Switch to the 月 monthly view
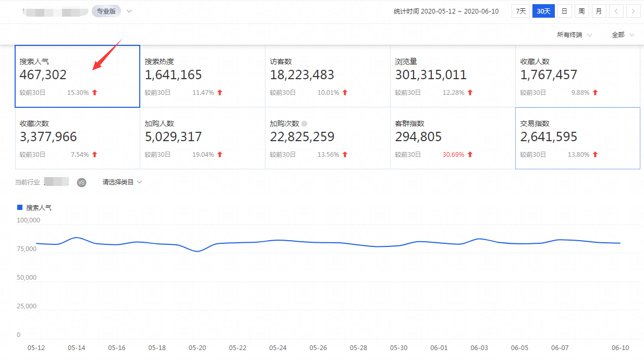The height and width of the screenshot is (361, 644). [x=599, y=11]
